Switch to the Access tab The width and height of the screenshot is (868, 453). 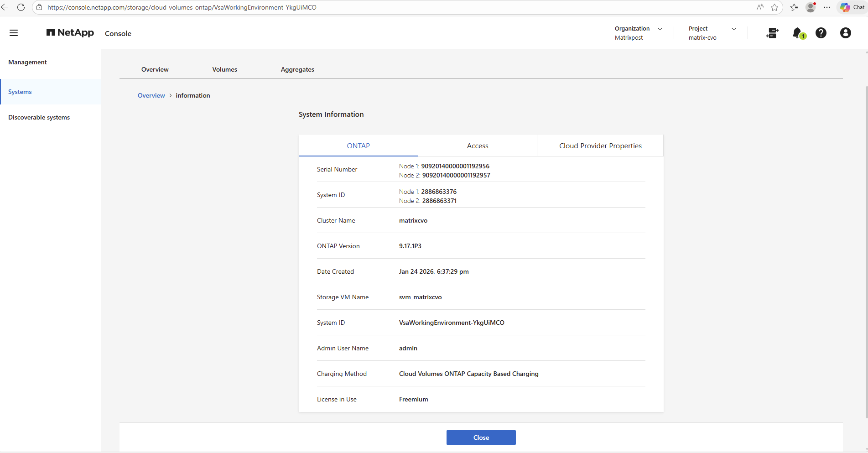tap(477, 146)
